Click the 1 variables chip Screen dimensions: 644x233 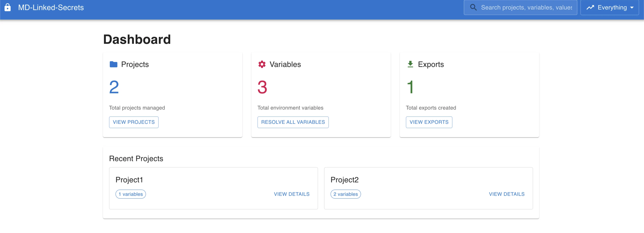click(130, 194)
